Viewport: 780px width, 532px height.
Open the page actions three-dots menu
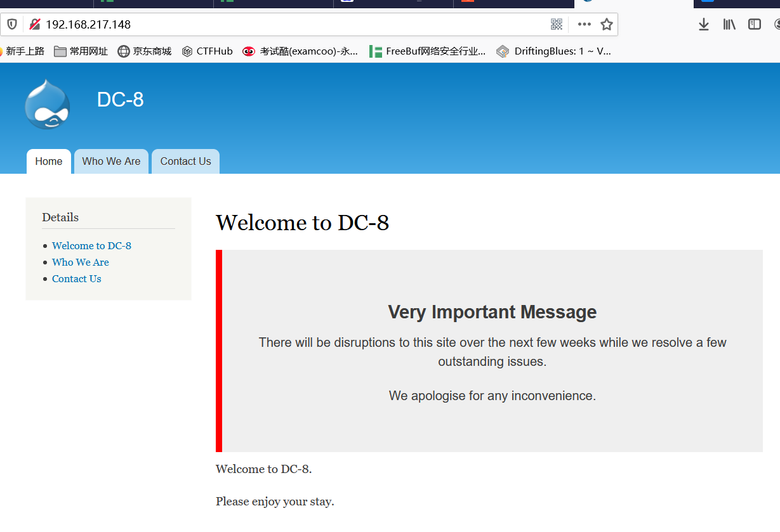point(585,25)
